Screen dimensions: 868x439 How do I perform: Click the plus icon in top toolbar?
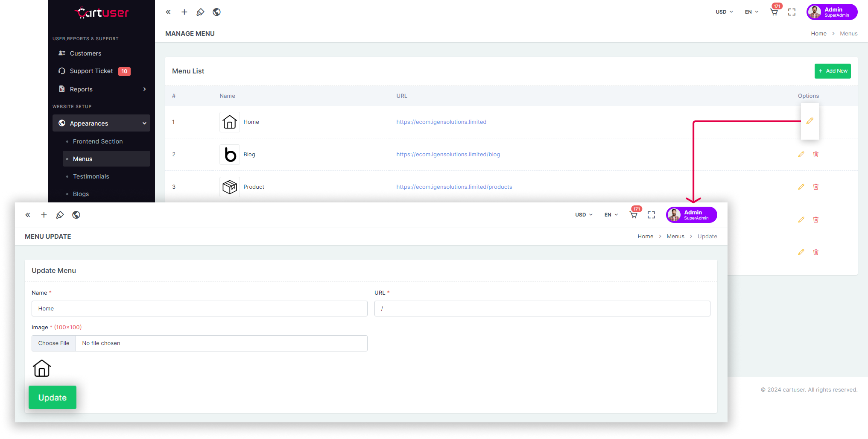click(x=184, y=12)
